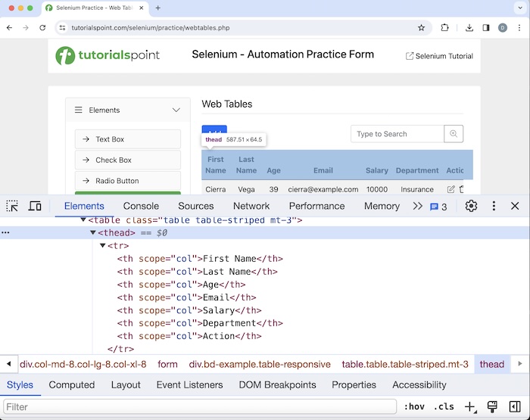The image size is (530, 420).
Task: Toggle the .cls element classes panel
Action: click(x=444, y=407)
